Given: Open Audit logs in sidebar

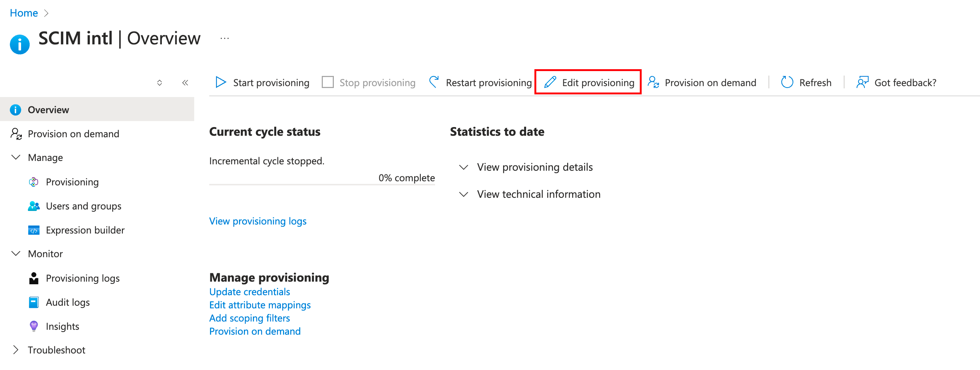Looking at the screenshot, I should (68, 302).
